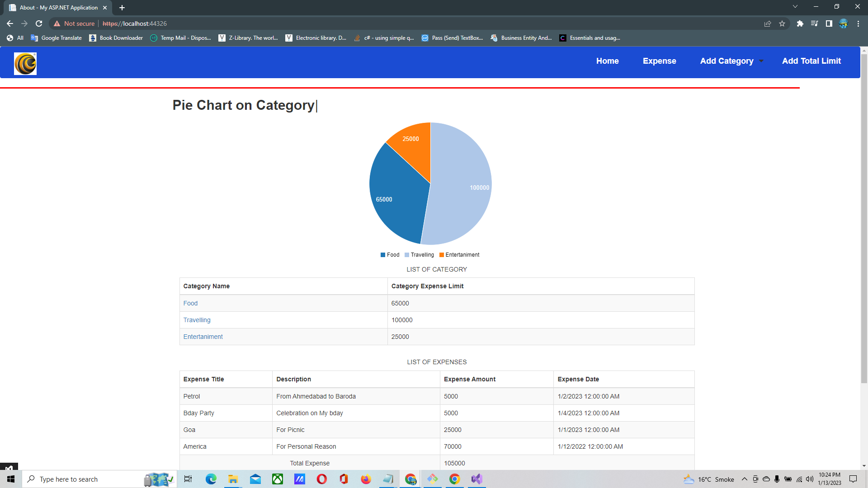Click the browser profile avatar icon
Viewport: 868px width, 488px height.
843,23
